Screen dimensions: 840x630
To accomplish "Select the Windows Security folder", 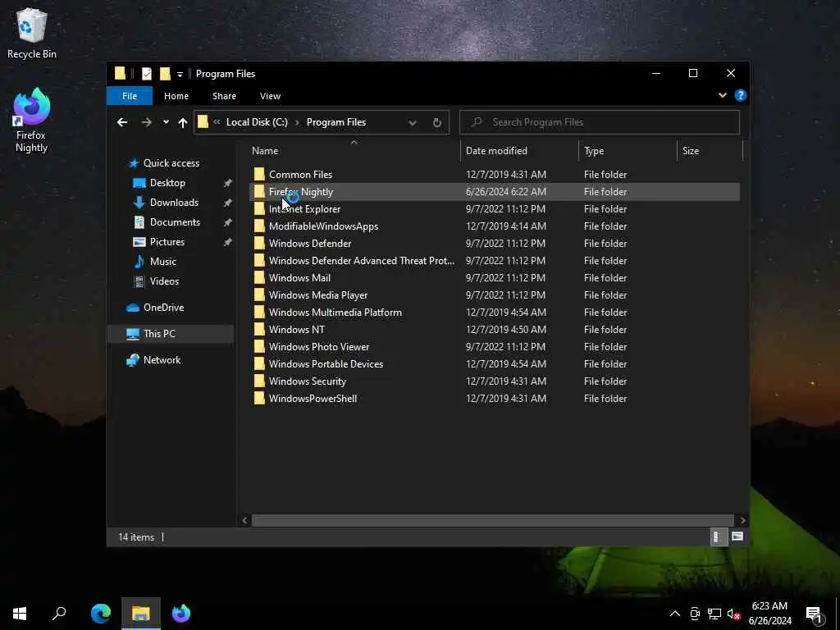I will tap(308, 381).
